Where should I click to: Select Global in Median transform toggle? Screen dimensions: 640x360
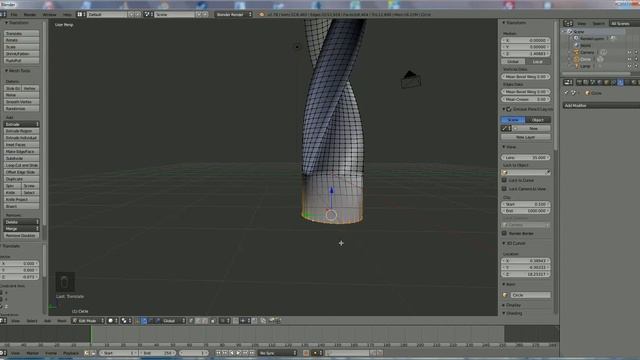[x=513, y=62]
